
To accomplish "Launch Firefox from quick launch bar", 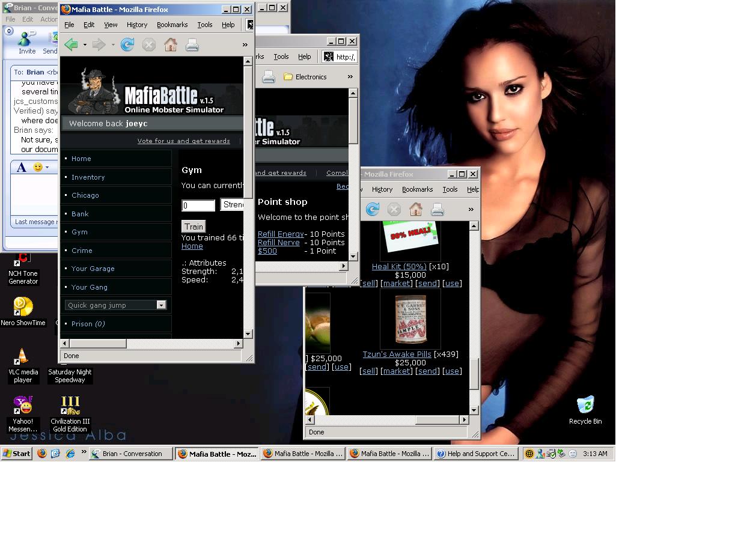I will [42, 454].
